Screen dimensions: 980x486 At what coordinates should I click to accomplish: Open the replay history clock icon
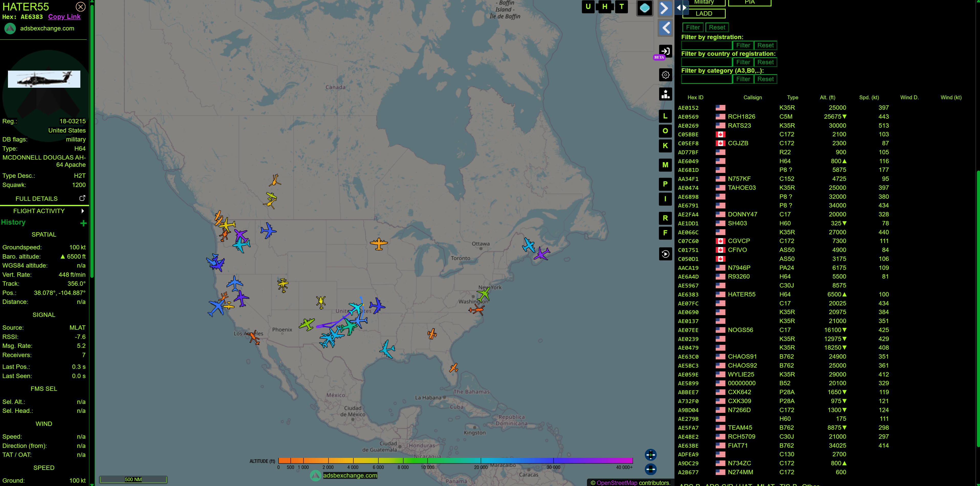coord(665,254)
